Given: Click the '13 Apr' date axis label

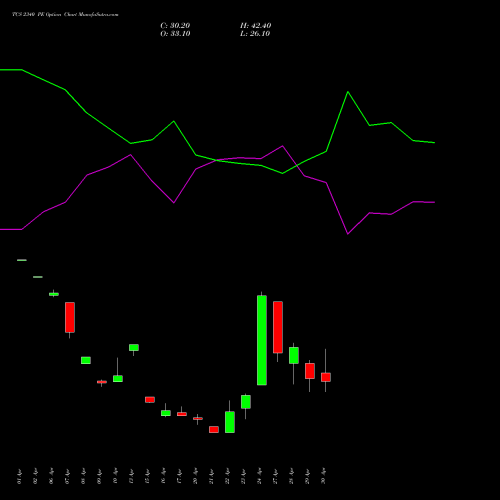Looking at the screenshot, I should coord(131,476).
